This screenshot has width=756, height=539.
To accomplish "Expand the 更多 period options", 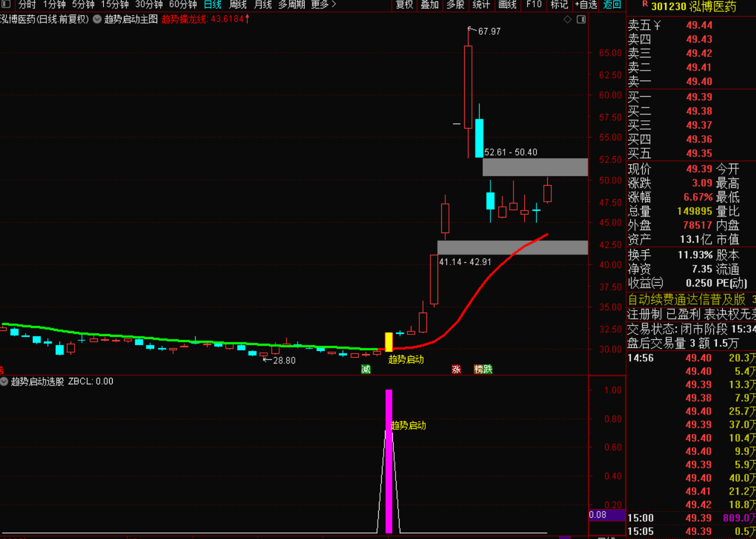I will coord(323,5).
